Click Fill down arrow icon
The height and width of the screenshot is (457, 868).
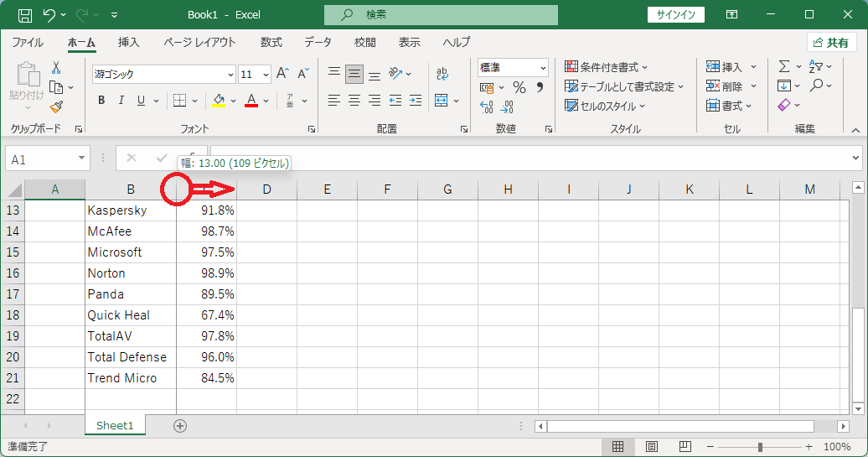pos(784,86)
